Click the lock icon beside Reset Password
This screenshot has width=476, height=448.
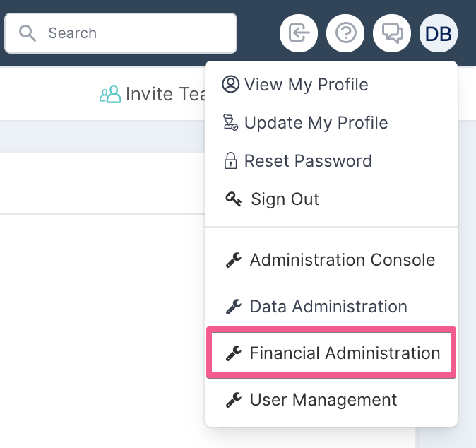coord(231,160)
